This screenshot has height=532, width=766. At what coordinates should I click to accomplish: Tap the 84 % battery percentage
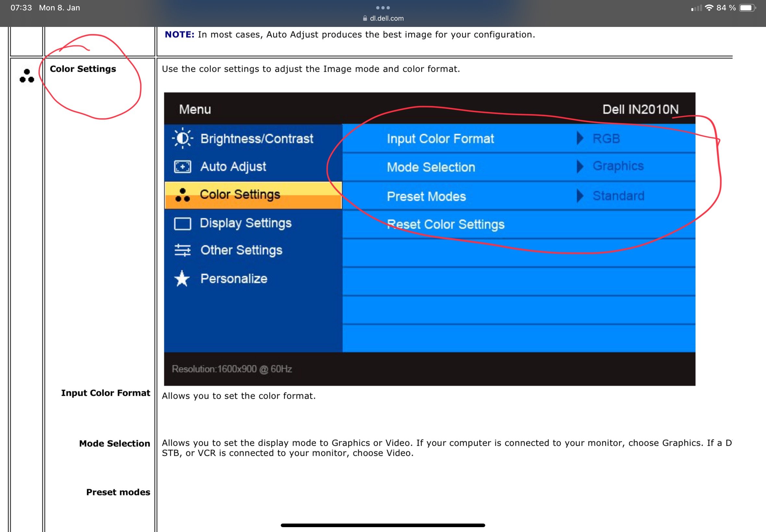click(726, 8)
